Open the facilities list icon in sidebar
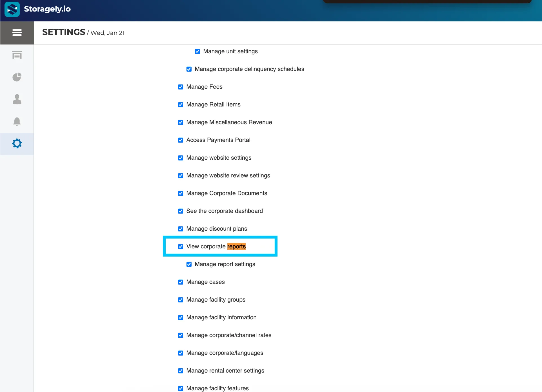 [17, 55]
